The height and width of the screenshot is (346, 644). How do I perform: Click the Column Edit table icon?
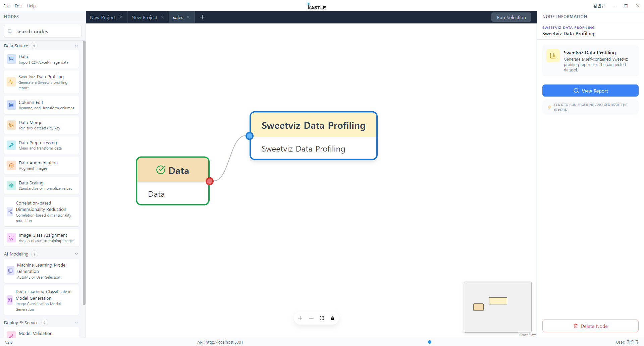pyautogui.click(x=11, y=105)
